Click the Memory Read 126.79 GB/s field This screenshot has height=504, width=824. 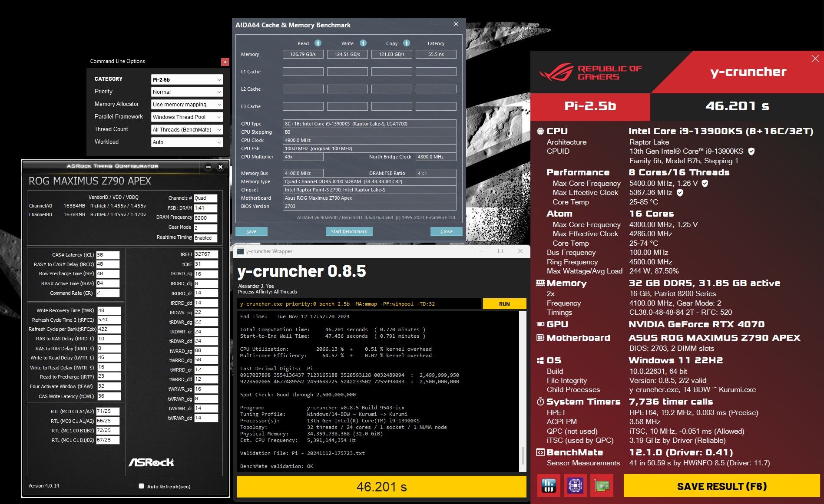coord(303,54)
